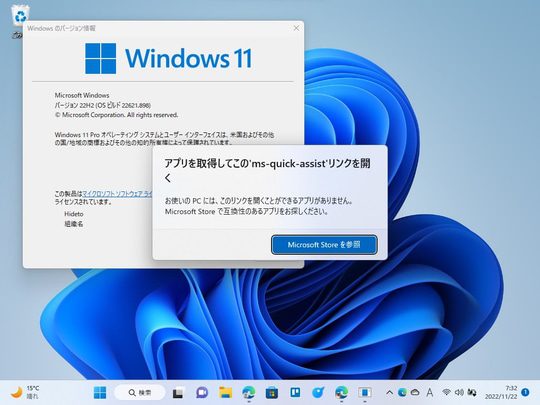The width and height of the screenshot is (540, 405).
Task: Select the winver window taskbar icon
Action: tap(364, 392)
